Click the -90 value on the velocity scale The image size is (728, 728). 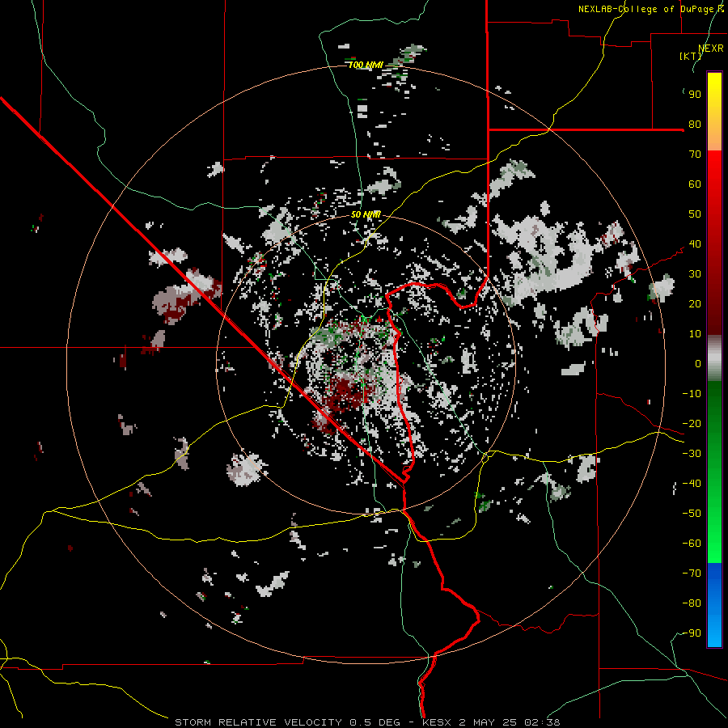(x=692, y=633)
